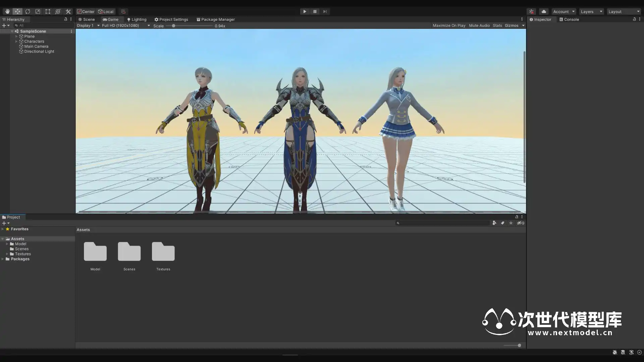Expand the Characters object in Hierarchy
Viewport: 644px width, 362px height.
tap(16, 42)
